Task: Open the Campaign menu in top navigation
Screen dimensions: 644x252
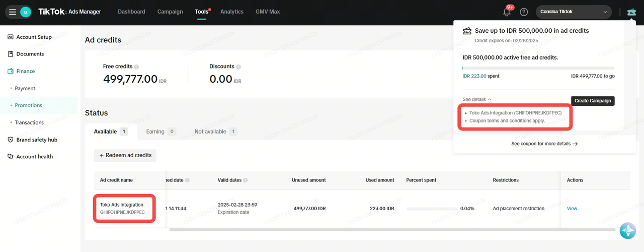Action: point(170,12)
